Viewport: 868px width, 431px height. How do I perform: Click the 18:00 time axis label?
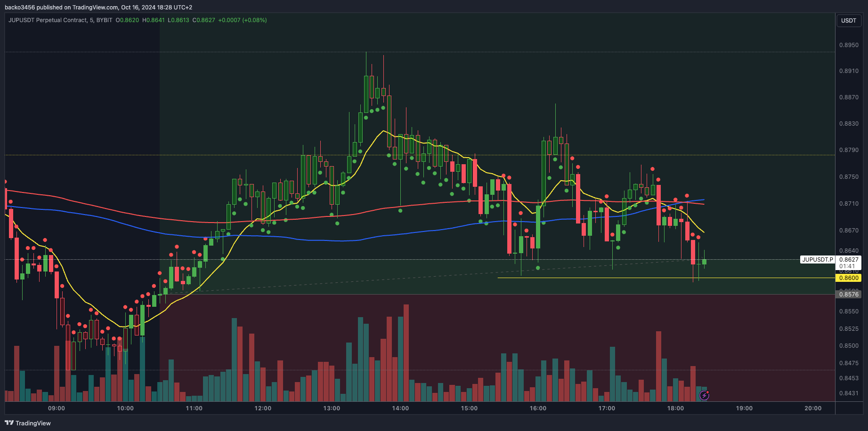675,408
